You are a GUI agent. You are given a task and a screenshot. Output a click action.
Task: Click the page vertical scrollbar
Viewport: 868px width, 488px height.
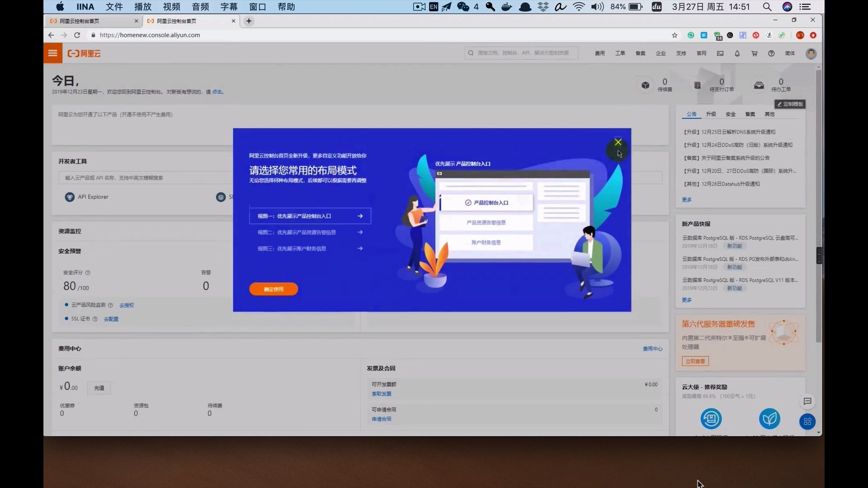click(819, 206)
